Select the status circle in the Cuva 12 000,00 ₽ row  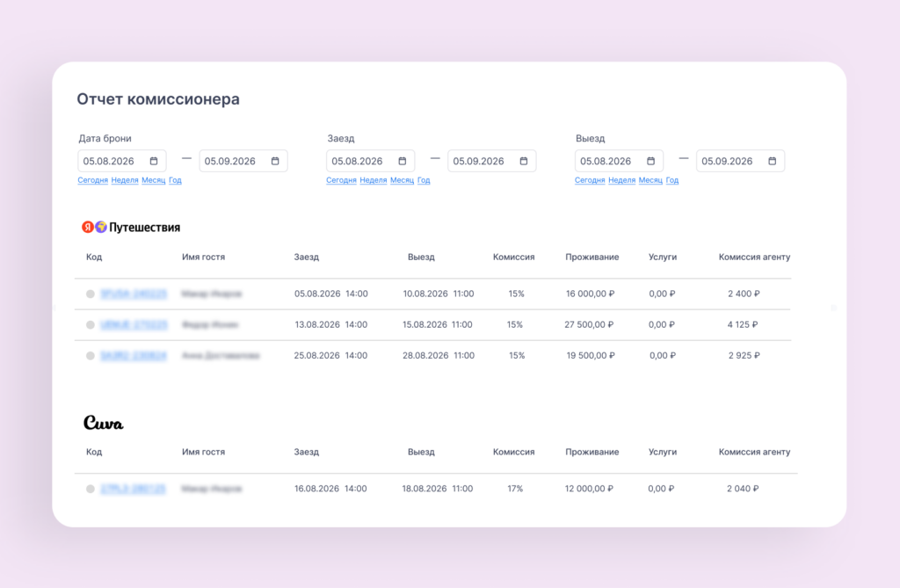91,490
